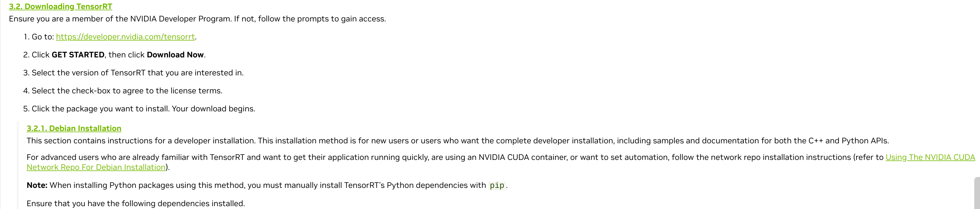
Task: Click Network Repo For Debian Installation link continuation
Action: 96,167
